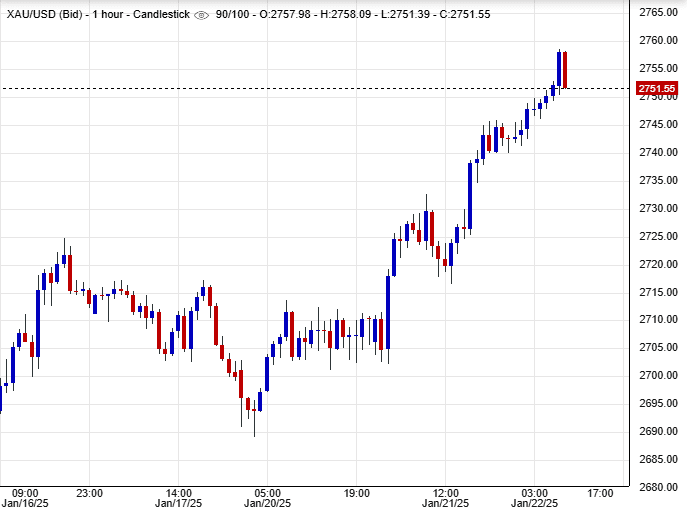Select the 03:00 Jan/22/25 time label
This screenshot has width=687, height=510.
click(535, 499)
